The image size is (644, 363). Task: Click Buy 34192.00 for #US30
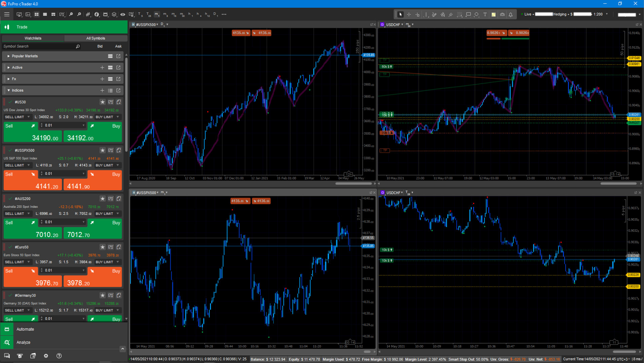click(x=93, y=132)
